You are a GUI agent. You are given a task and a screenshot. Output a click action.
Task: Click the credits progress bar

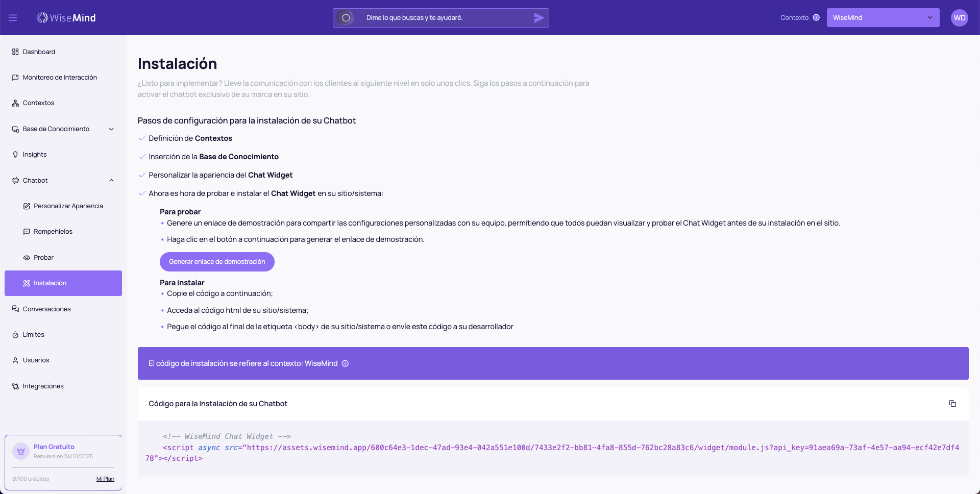63,467
